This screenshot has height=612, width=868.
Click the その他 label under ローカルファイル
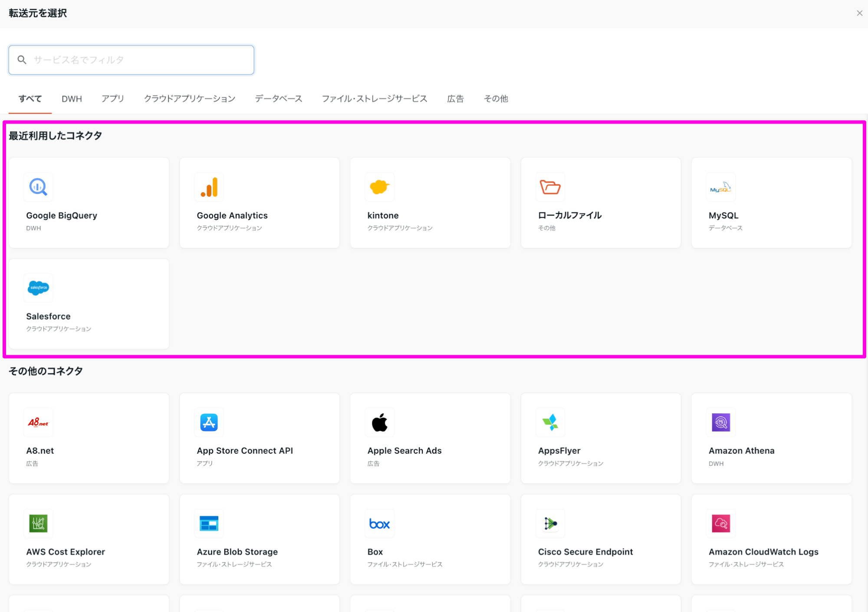click(546, 228)
